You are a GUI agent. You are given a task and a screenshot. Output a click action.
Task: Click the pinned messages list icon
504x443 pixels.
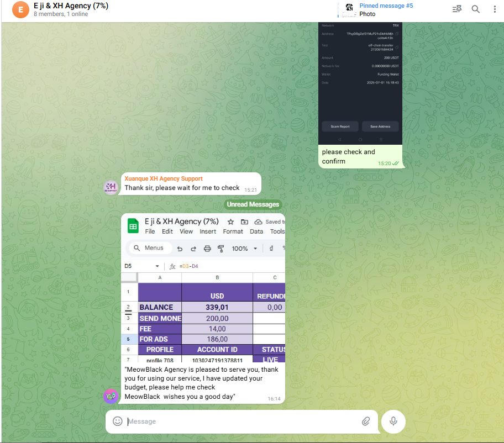click(456, 9)
